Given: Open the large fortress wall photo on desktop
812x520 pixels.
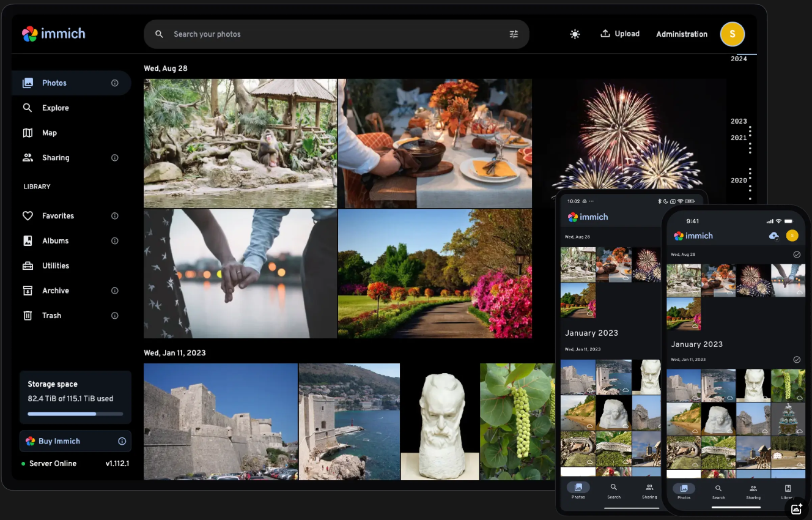Looking at the screenshot, I should click(221, 422).
